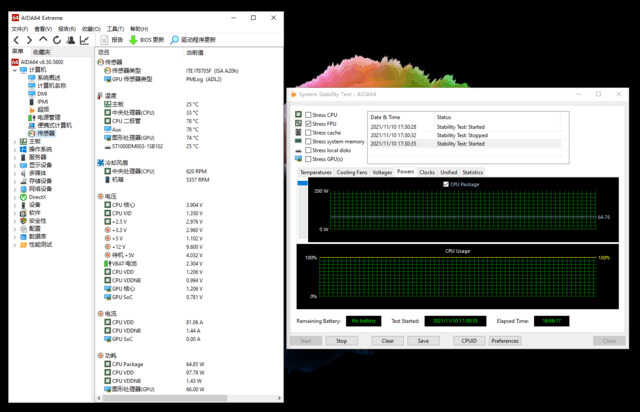Expand the 网络设备 tree node
This screenshot has width=640, height=412.
[15, 189]
